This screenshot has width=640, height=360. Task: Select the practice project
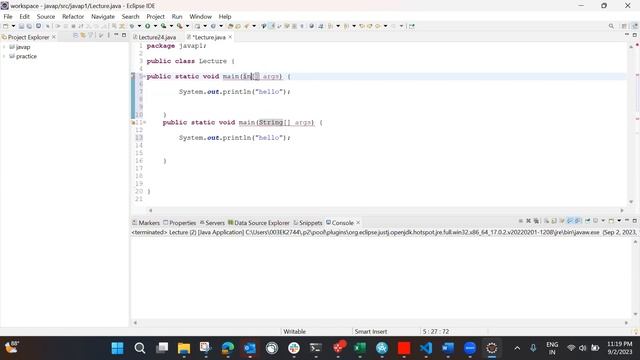click(x=26, y=56)
